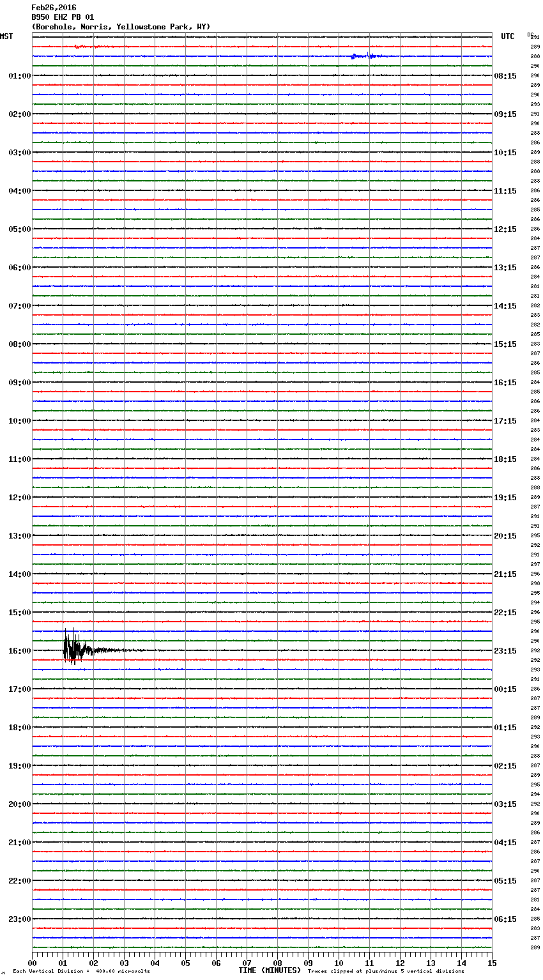The height and width of the screenshot is (980, 543).
Task: Click the 21:15 UTC time label
Action: tap(505, 574)
